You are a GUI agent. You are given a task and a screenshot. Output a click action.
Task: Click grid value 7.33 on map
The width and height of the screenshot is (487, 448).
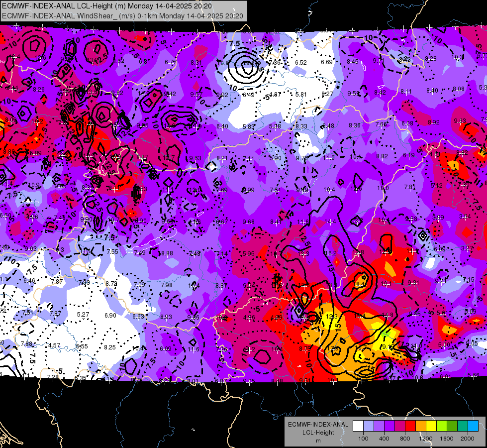click(84, 282)
